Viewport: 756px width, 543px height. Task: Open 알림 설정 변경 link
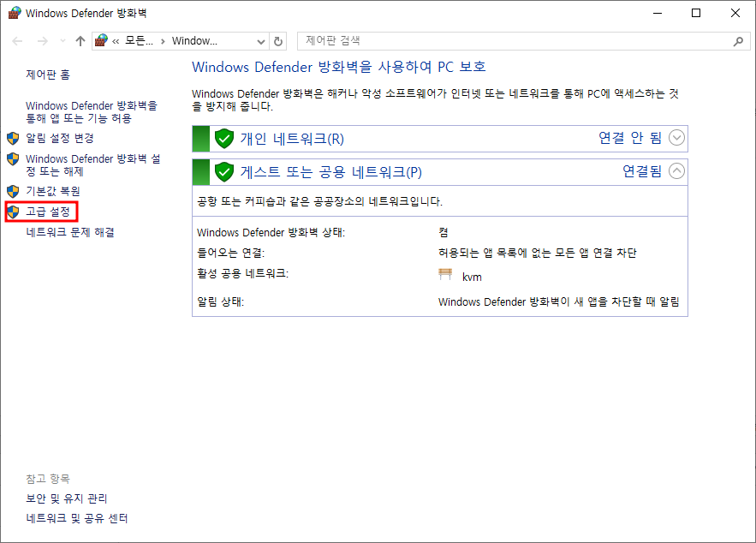click(60, 138)
